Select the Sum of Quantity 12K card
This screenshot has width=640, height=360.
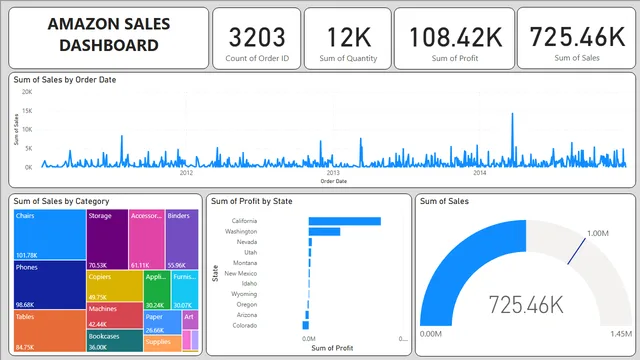348,38
